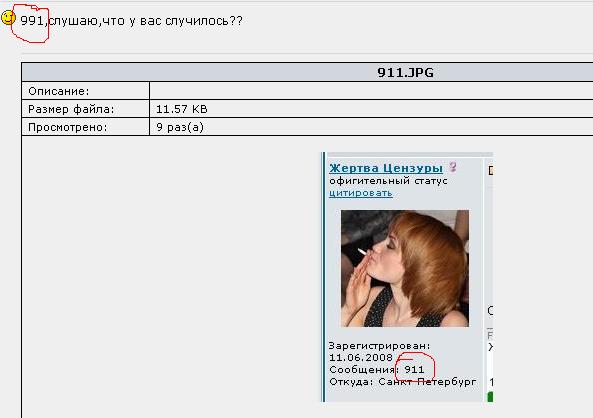Open the user avatar photo

[x=405, y=268]
